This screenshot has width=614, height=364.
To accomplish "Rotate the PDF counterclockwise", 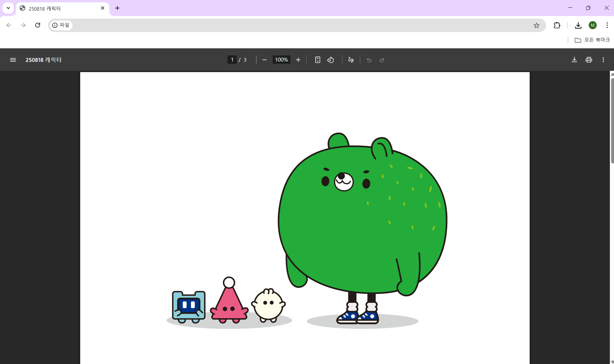I will point(330,60).
